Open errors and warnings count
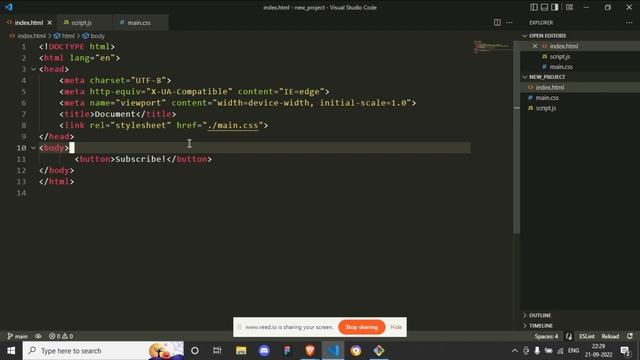Image resolution: width=640 pixels, height=360 pixels. pos(61,336)
